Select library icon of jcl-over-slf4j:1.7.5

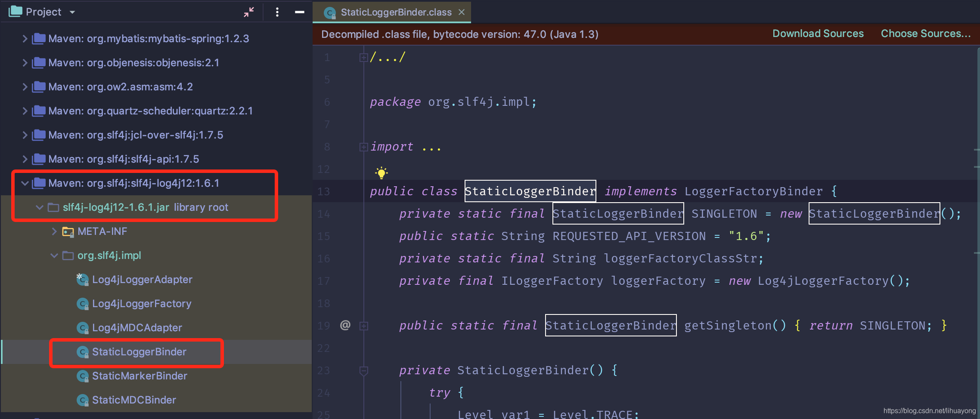39,135
